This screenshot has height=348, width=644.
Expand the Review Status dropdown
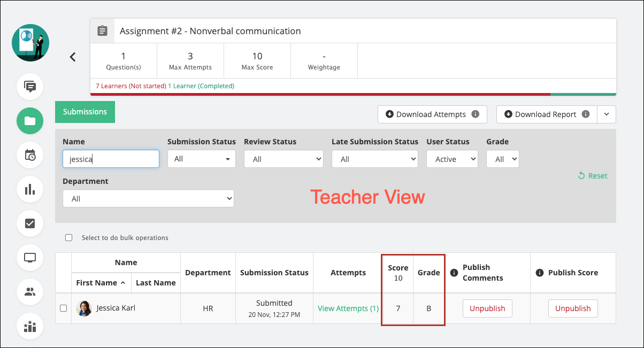click(x=283, y=159)
